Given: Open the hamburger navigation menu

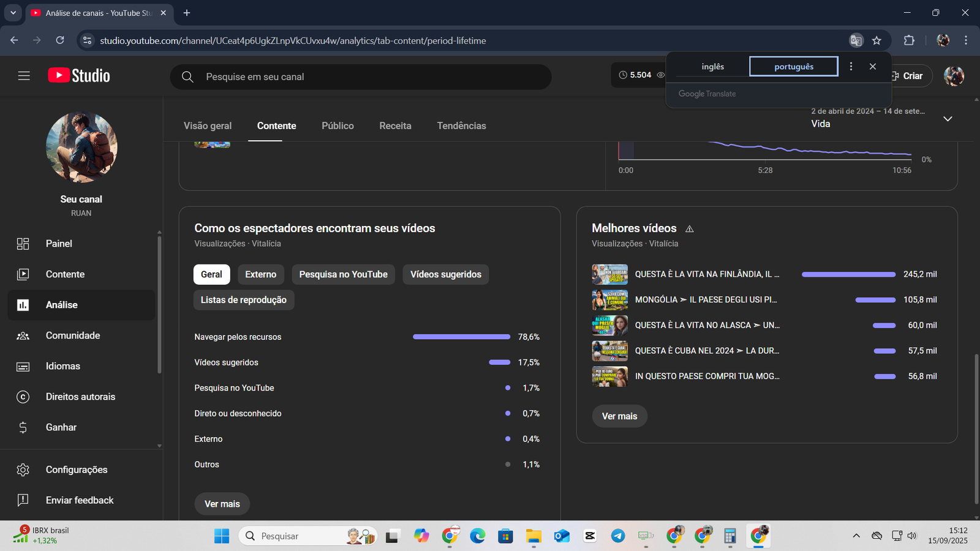Looking at the screenshot, I should coord(24,76).
